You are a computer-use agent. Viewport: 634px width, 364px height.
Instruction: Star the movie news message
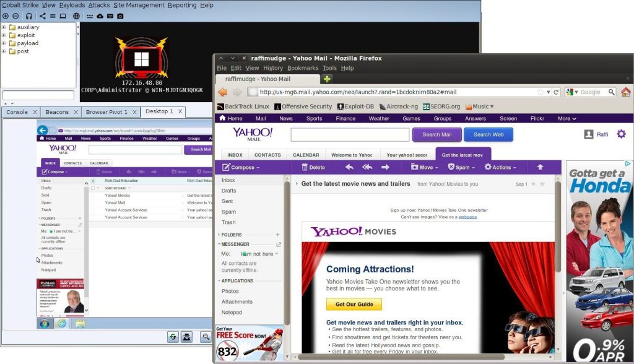click(x=542, y=184)
